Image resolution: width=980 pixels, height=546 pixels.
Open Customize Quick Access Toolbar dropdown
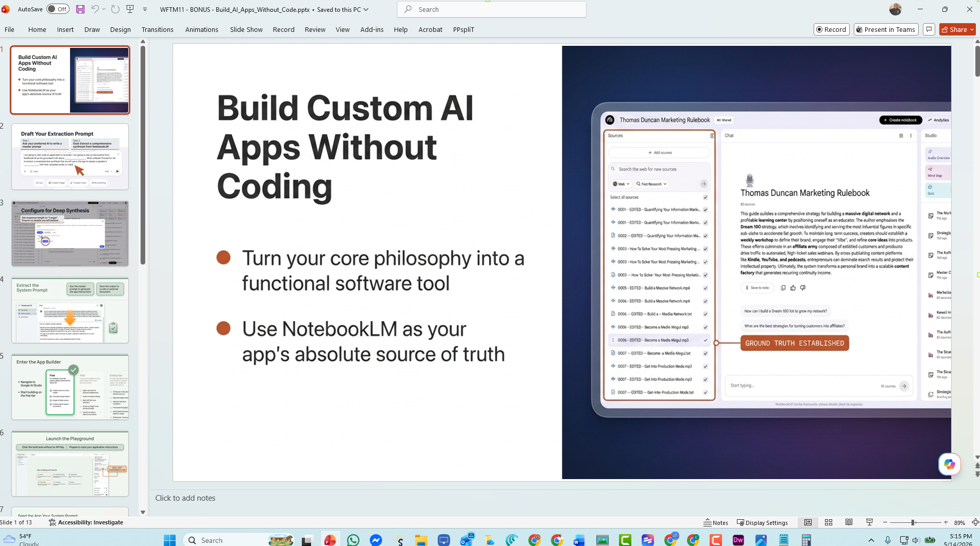click(145, 9)
